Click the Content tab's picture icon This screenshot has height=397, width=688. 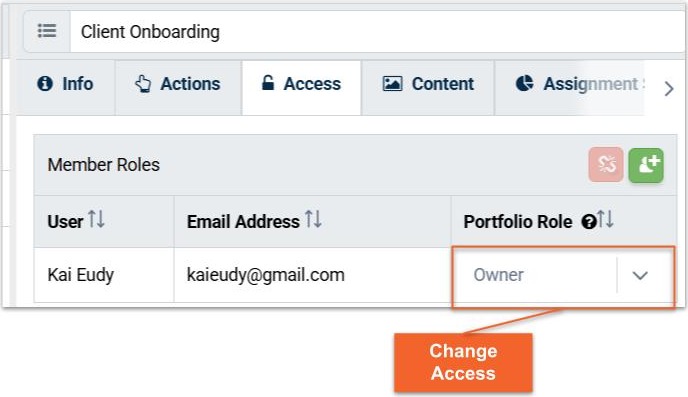pos(392,83)
